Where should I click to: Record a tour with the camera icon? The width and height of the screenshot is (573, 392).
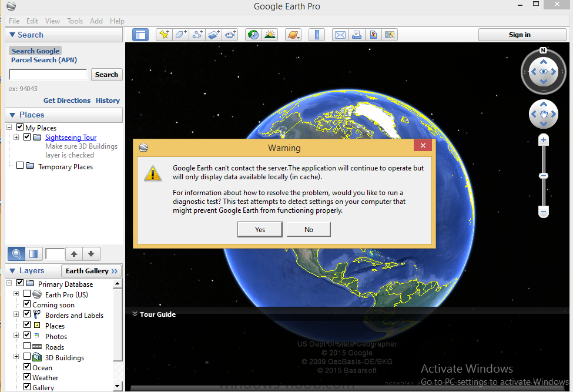(x=230, y=35)
